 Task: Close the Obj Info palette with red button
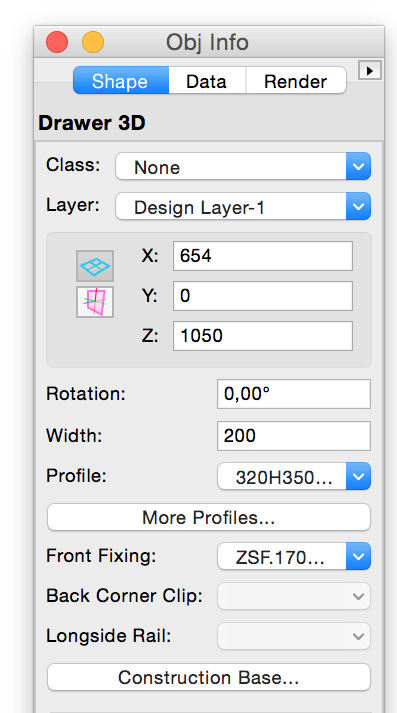[57, 43]
